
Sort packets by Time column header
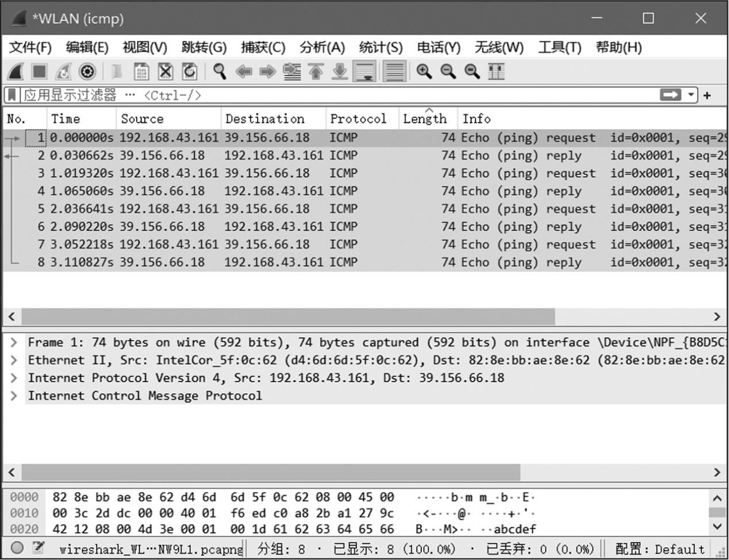click(x=82, y=118)
